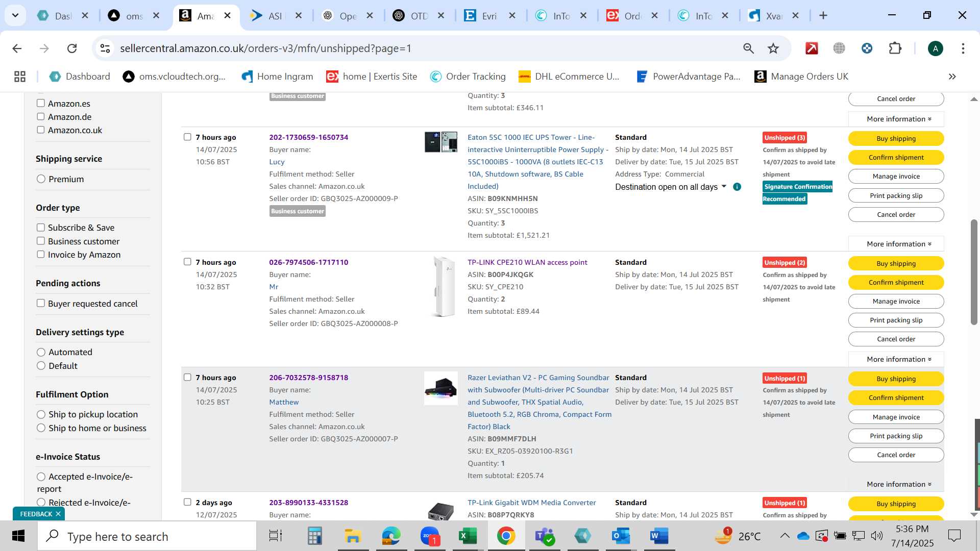Bookmark this page with the star icon
Image resolution: width=980 pixels, height=551 pixels.
click(773, 48)
